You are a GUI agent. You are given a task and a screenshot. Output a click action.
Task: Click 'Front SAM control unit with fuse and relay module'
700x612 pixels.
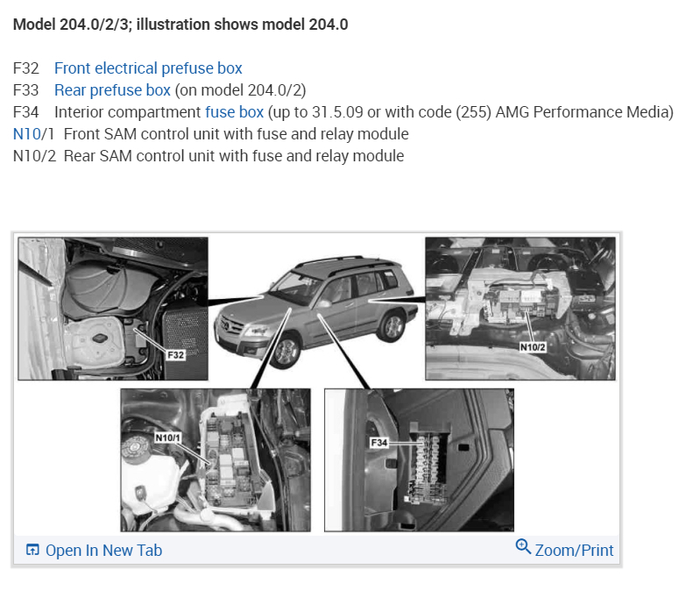237,134
